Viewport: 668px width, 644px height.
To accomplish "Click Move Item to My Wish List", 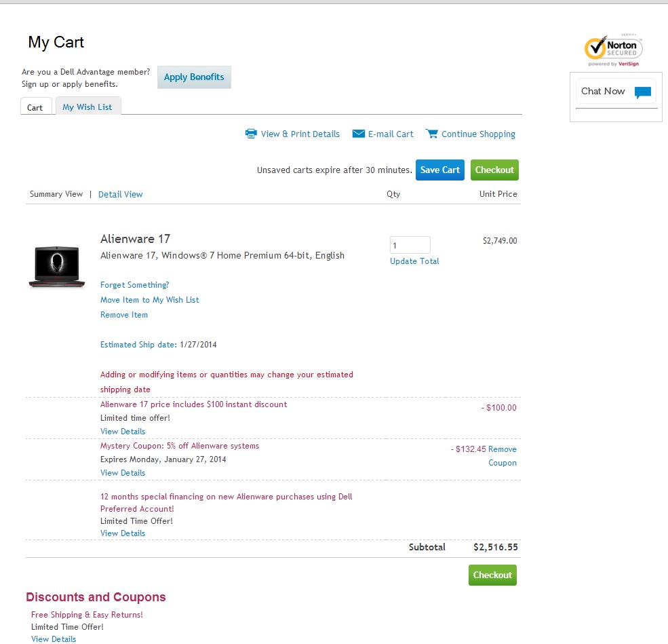I will click(150, 300).
